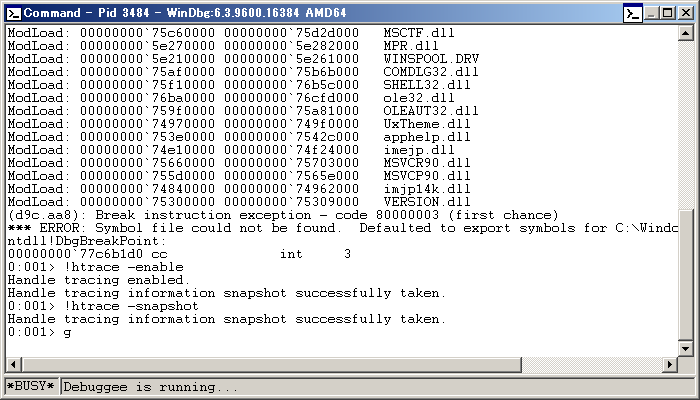Click the OLEAUT32.dll module name
This screenshot has width=700, height=400.
coord(431,110)
